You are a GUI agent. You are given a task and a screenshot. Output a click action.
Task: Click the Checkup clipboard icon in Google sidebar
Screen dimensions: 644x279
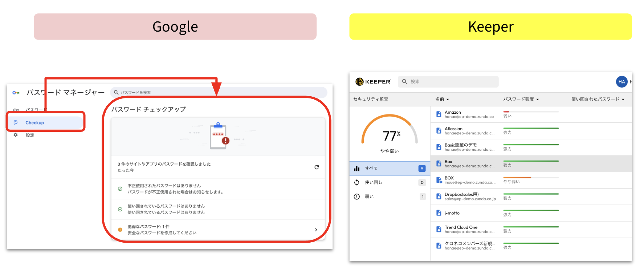16,122
